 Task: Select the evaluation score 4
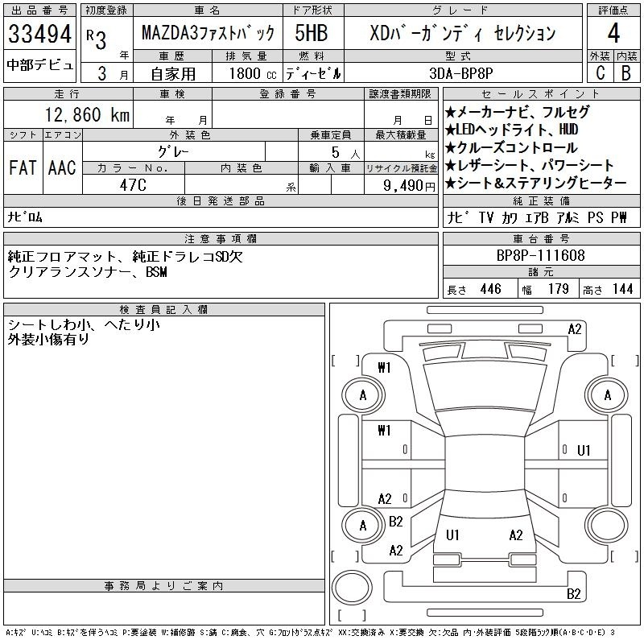(613, 34)
